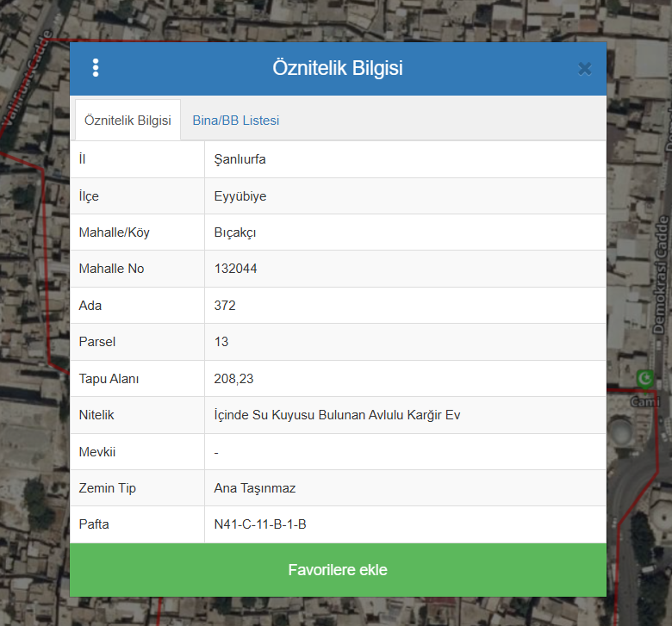This screenshot has width=672, height=626.
Task: Click the Eyyübiye district value
Action: coord(240,196)
